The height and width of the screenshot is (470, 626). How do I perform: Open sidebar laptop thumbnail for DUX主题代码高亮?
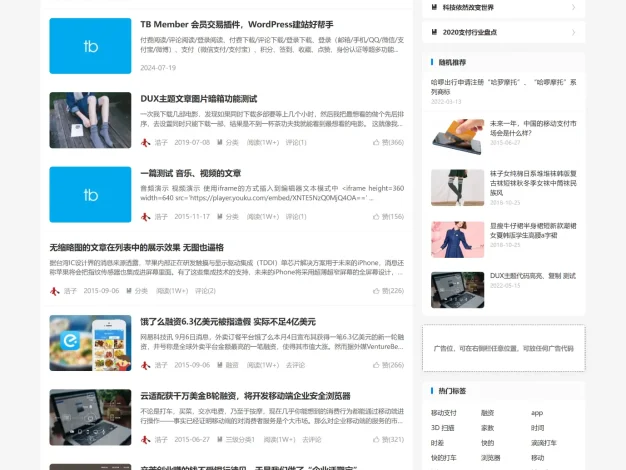point(458,290)
